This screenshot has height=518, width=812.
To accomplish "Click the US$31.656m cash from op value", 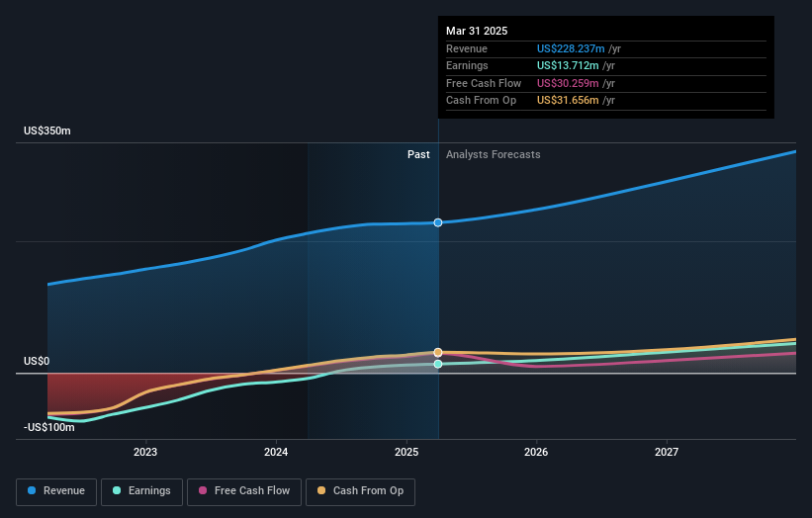I will click(x=568, y=101).
